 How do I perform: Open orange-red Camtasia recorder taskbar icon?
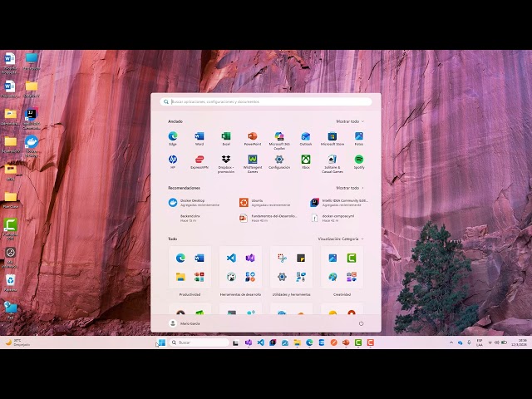pos(370,342)
